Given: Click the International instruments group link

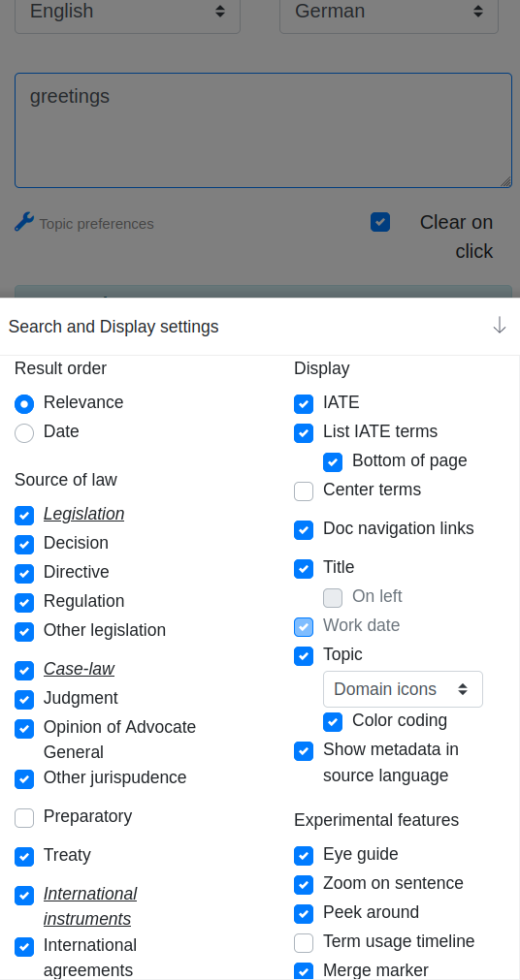Looking at the screenshot, I should point(90,906).
